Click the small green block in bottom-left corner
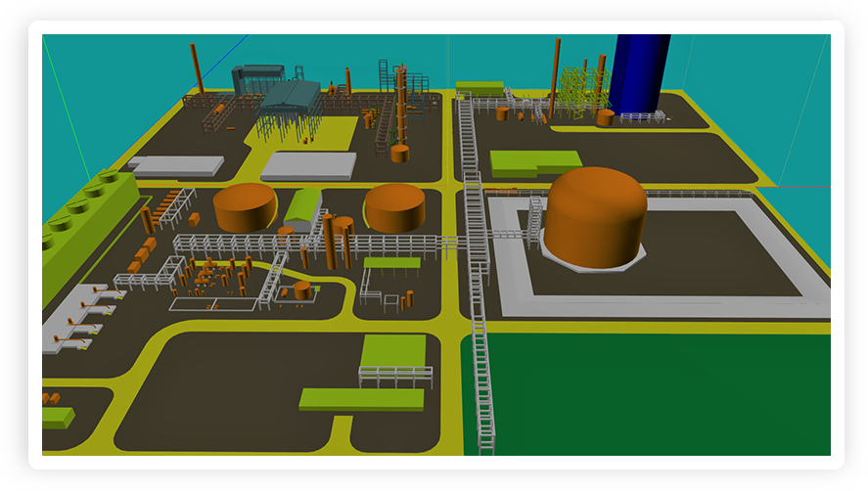The image size is (868, 491). (x=58, y=418)
